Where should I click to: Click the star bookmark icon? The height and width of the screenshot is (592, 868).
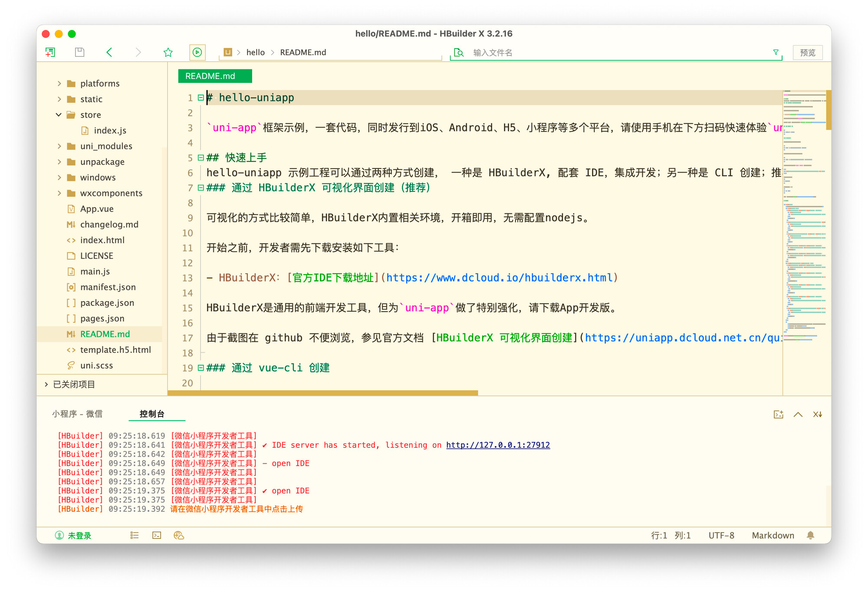coord(168,52)
